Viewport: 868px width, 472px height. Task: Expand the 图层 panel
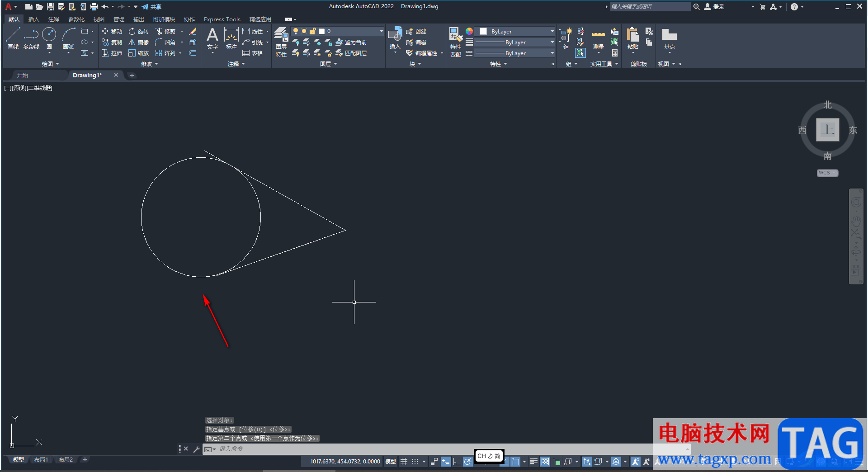329,64
